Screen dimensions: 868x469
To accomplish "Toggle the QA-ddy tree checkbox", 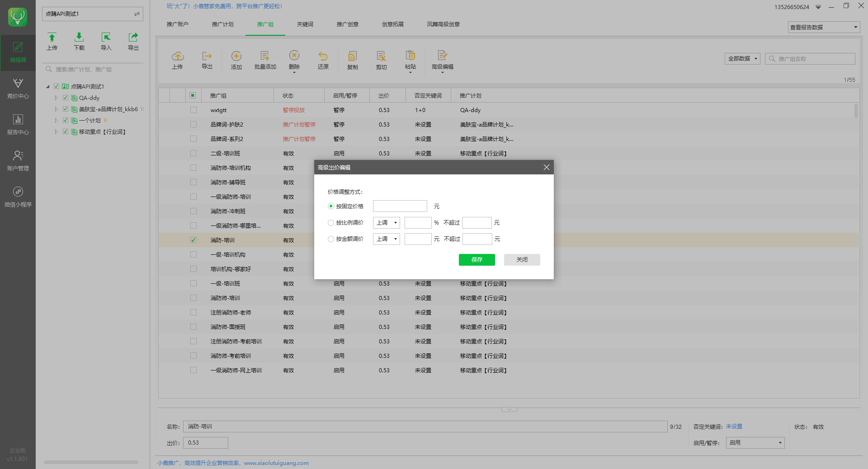I will 65,98.
